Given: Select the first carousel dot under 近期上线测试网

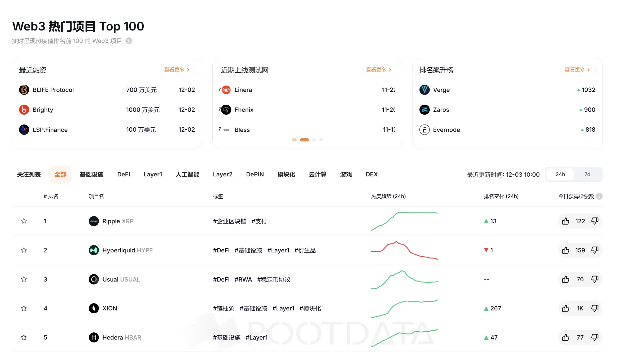Looking at the screenshot, I should coord(294,140).
